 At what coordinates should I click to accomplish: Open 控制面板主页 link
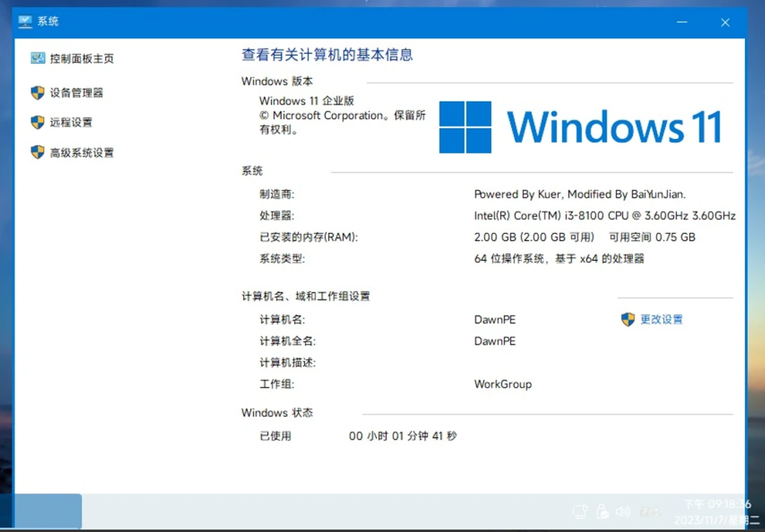(82, 58)
